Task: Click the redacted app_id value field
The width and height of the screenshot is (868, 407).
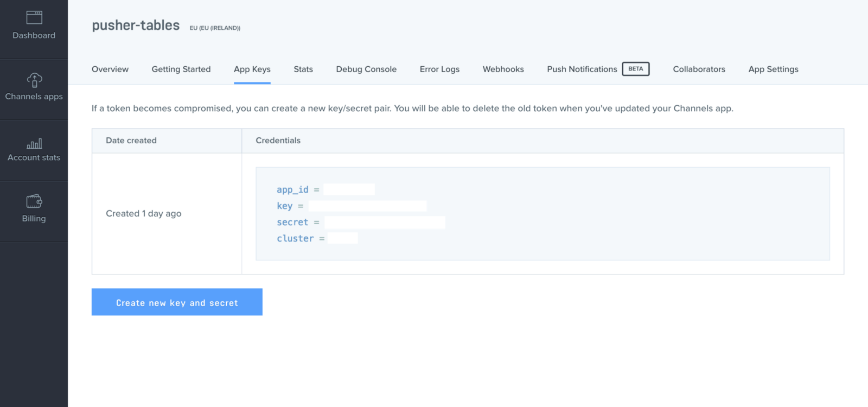Action: (x=349, y=189)
